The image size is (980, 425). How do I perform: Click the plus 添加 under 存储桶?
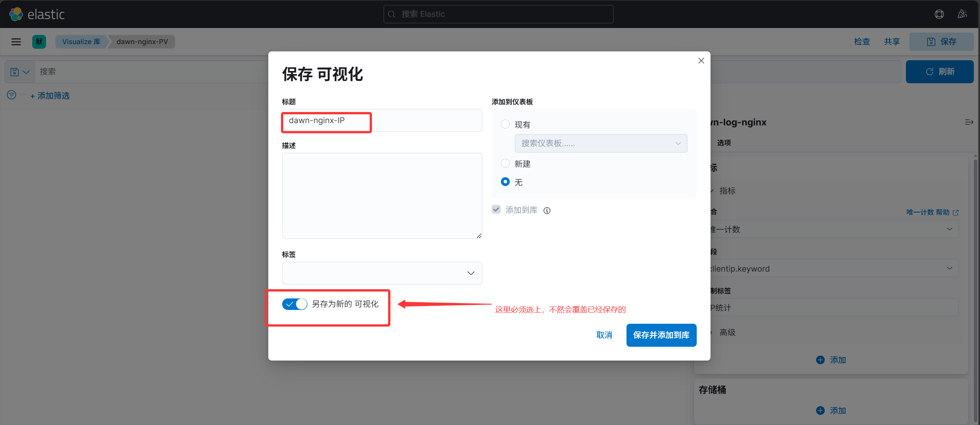pos(831,410)
